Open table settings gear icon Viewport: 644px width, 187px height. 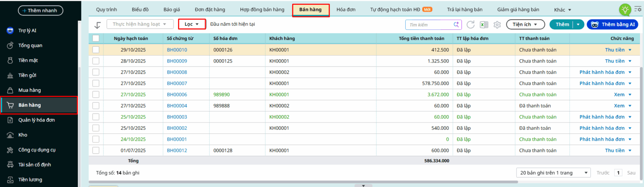(497, 25)
